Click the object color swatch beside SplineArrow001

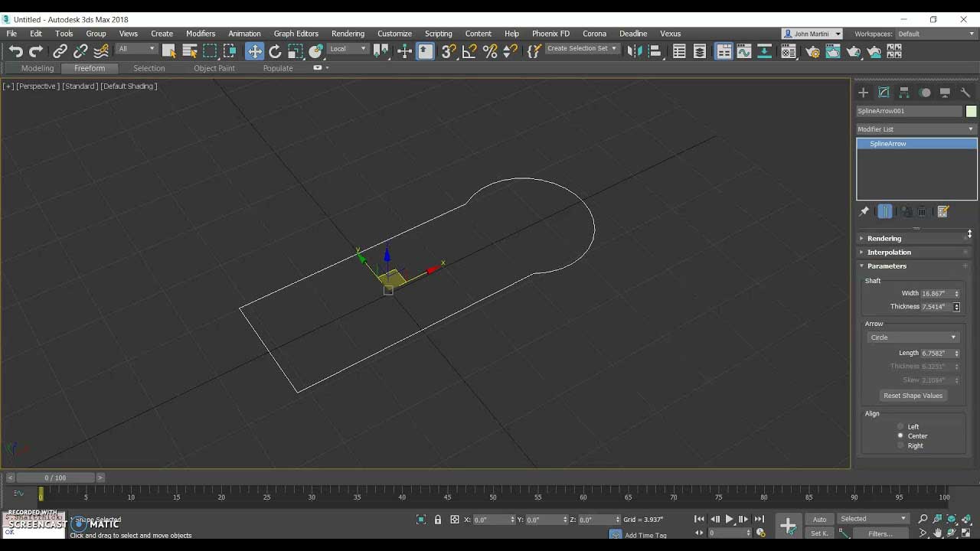click(x=971, y=111)
